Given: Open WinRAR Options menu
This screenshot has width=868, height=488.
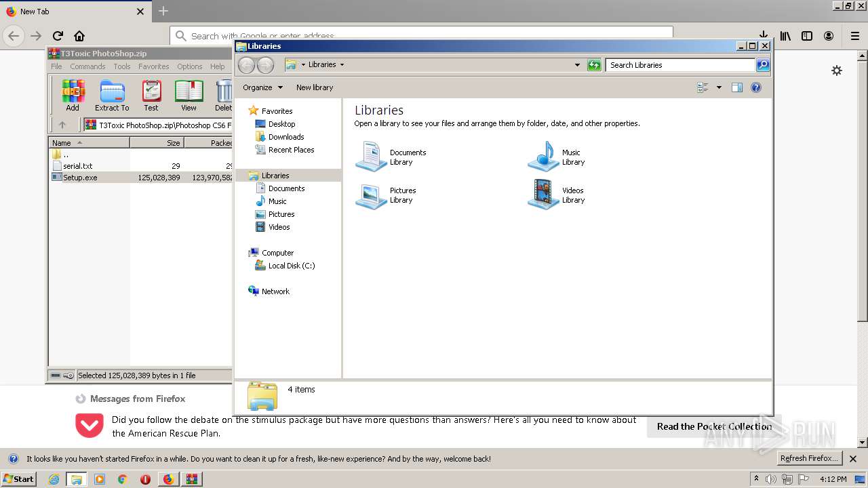Looking at the screenshot, I should pyautogui.click(x=190, y=66).
